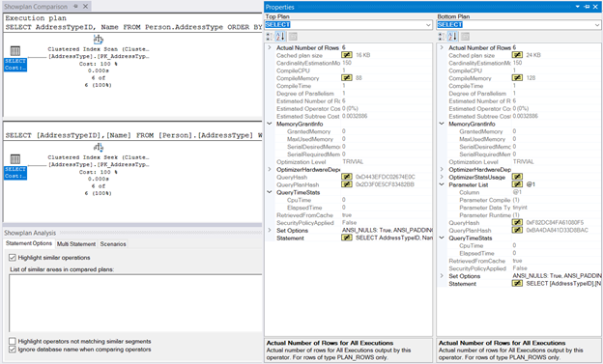Click Alphabetical sort icon in Bottom Plan properties
Screen dimensions: 603x364
(x=452, y=37)
